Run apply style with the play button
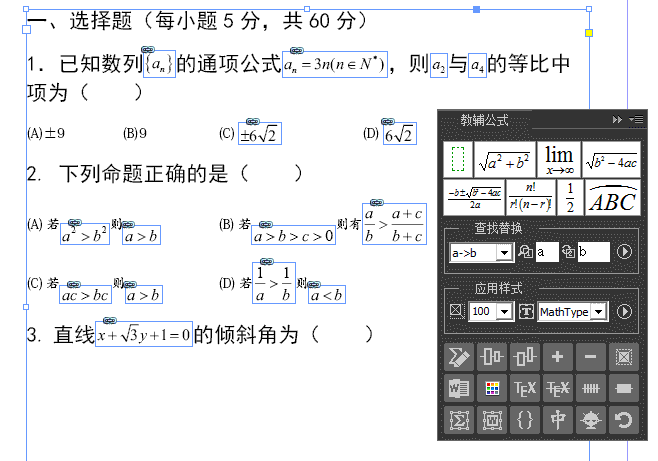658x461 pixels. [626, 312]
